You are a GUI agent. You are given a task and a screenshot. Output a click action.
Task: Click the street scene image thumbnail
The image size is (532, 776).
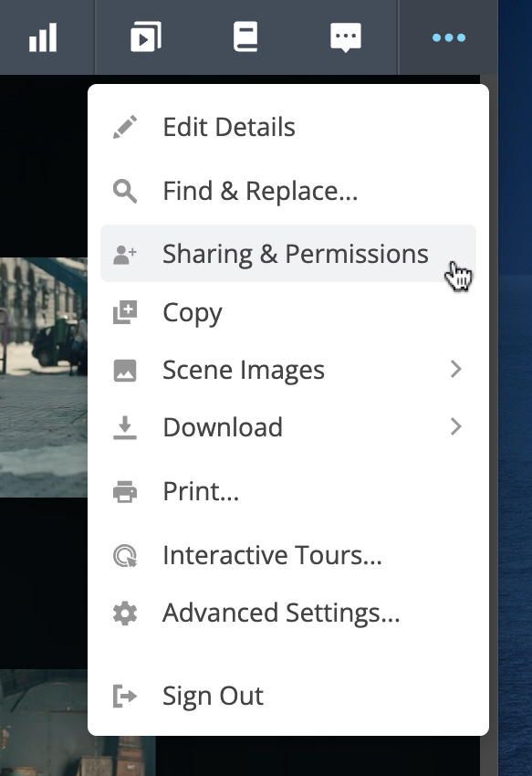(44, 377)
